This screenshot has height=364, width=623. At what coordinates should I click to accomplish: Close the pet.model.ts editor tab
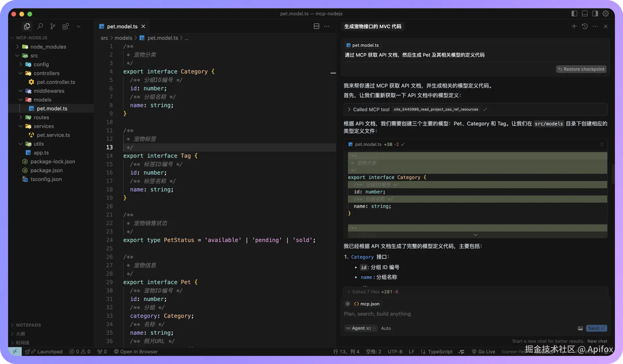point(143,26)
